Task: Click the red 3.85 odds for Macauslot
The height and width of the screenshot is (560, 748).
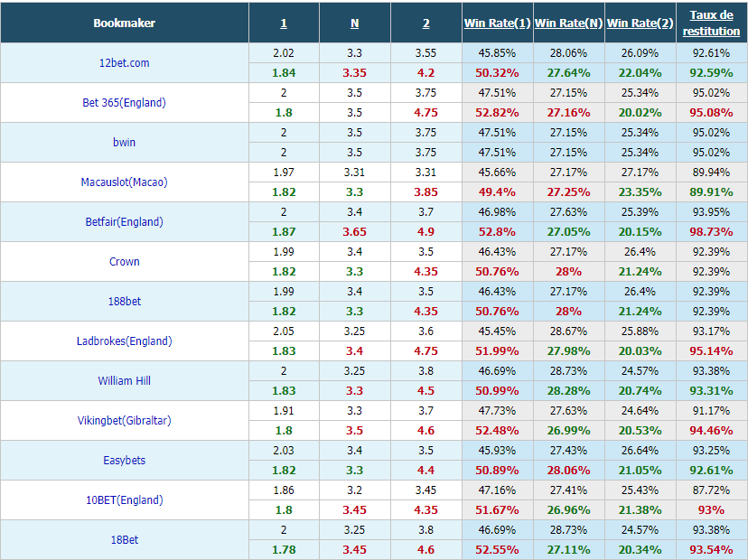Action: (426, 192)
